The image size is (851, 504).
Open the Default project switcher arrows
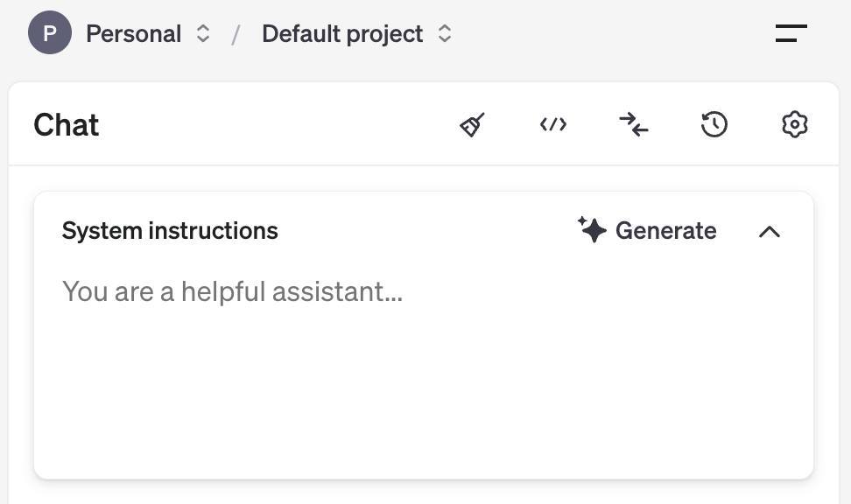pyautogui.click(x=445, y=34)
